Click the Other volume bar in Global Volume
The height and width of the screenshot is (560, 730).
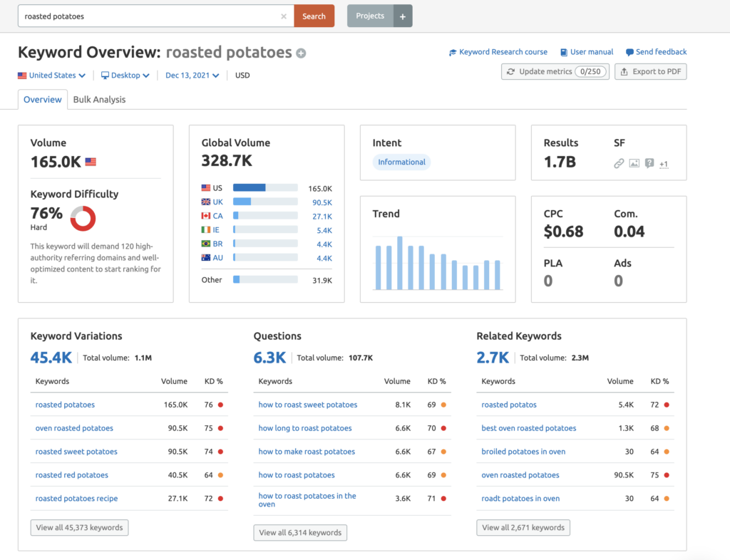coord(265,279)
